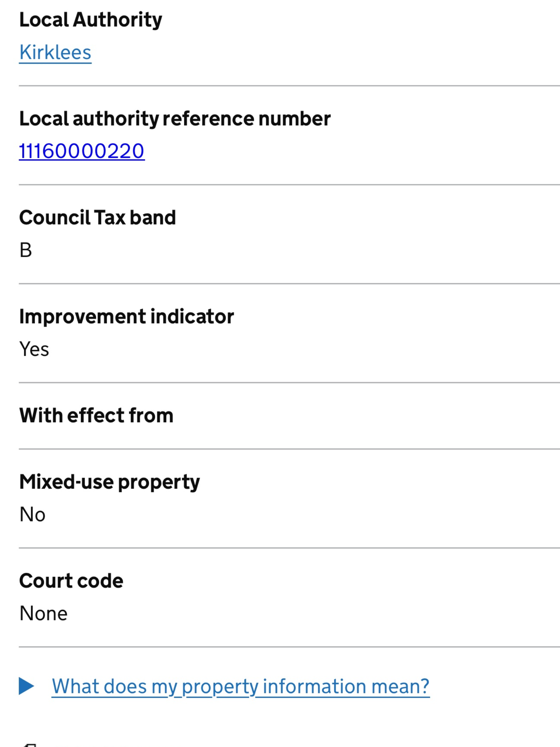Click the 'Court code' heading

(x=71, y=581)
